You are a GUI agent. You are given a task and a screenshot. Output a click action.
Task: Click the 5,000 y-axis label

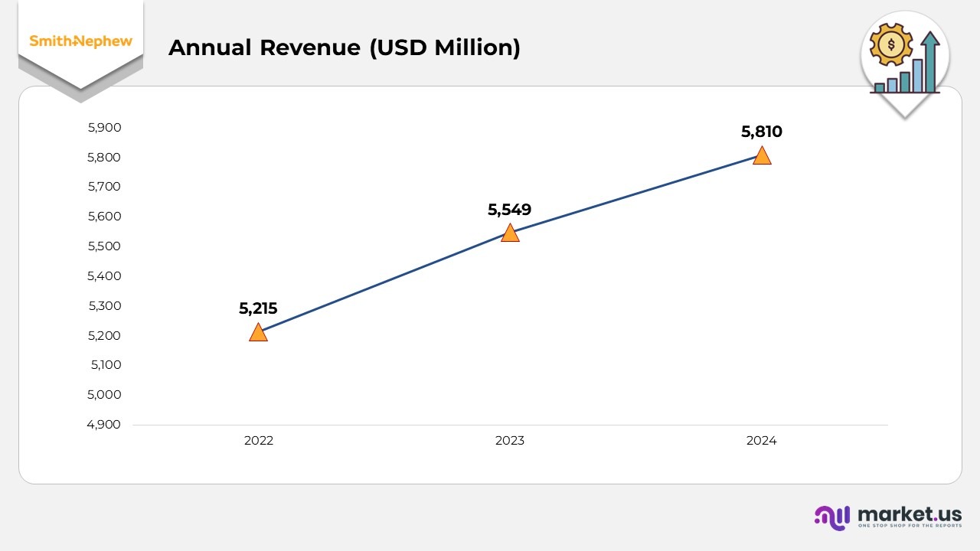[x=105, y=395]
